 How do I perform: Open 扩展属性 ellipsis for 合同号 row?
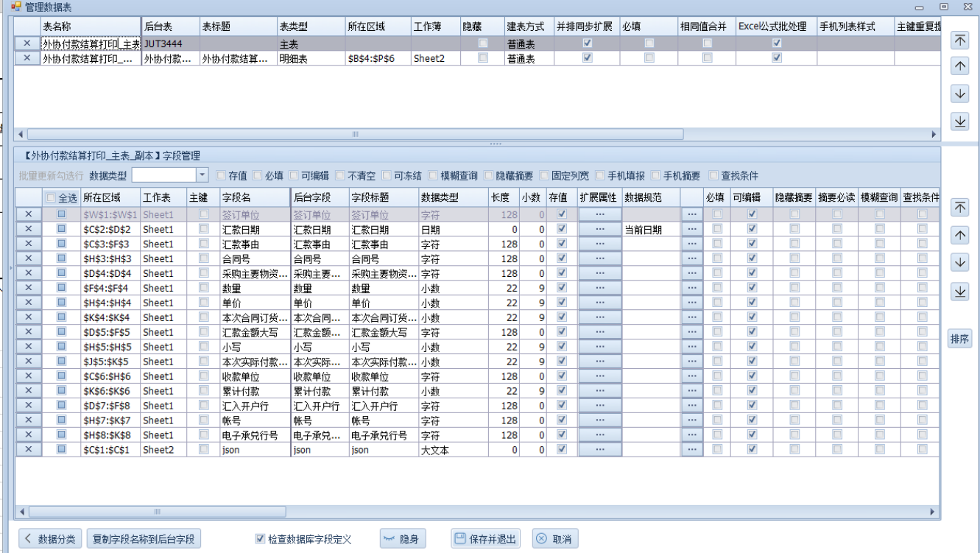pyautogui.click(x=599, y=258)
